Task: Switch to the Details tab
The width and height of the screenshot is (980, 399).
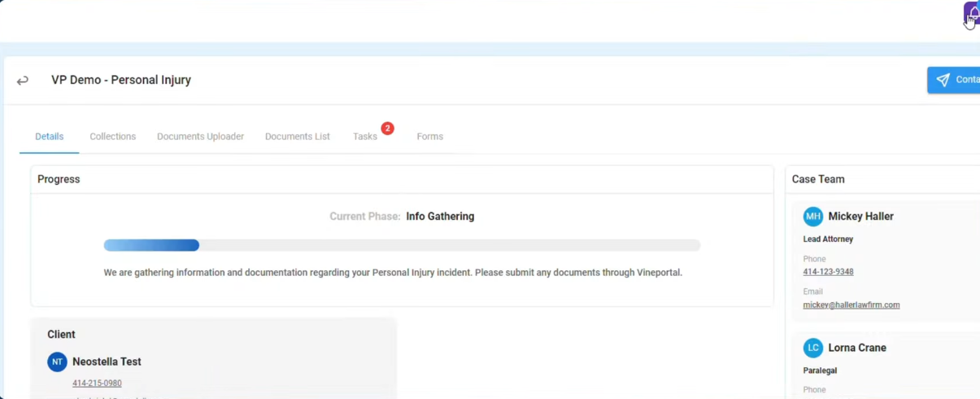Action: 49,137
